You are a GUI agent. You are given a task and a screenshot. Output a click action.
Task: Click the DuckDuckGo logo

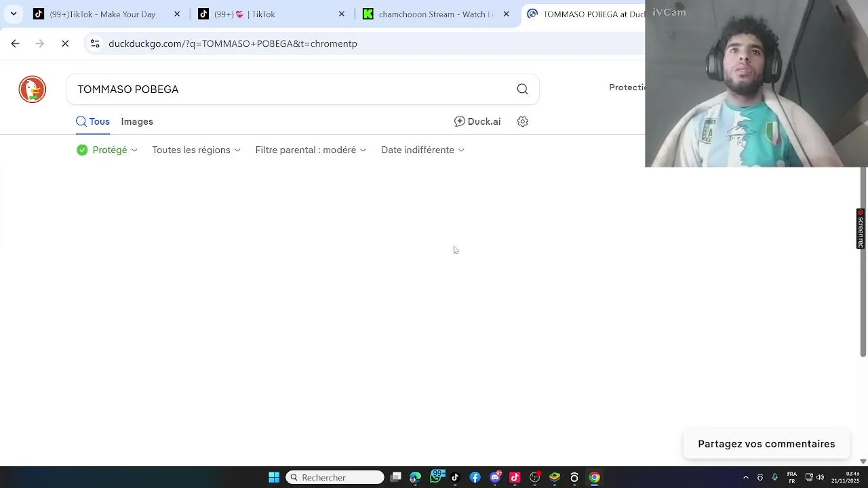click(x=32, y=89)
